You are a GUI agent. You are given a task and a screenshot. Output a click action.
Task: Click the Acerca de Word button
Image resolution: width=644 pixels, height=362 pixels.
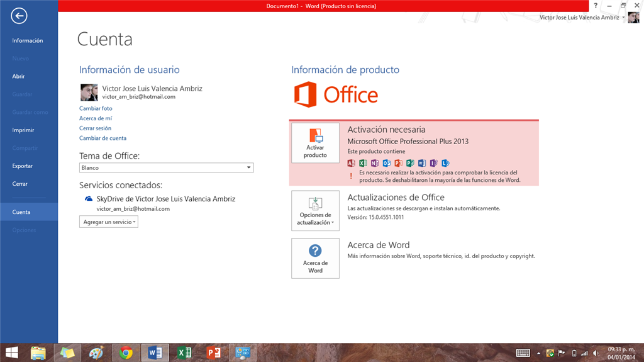tap(316, 258)
